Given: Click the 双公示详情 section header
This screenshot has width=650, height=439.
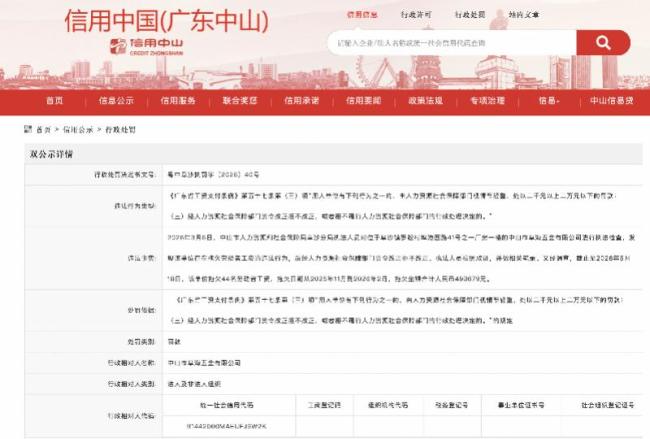Looking at the screenshot, I should click(51, 154).
